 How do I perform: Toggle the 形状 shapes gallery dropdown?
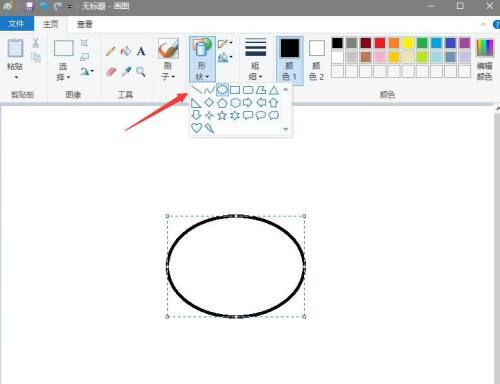click(202, 59)
